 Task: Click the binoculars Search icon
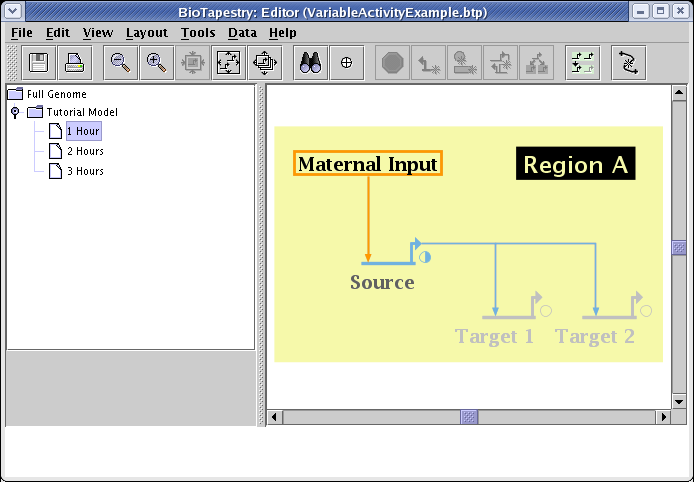(x=310, y=63)
